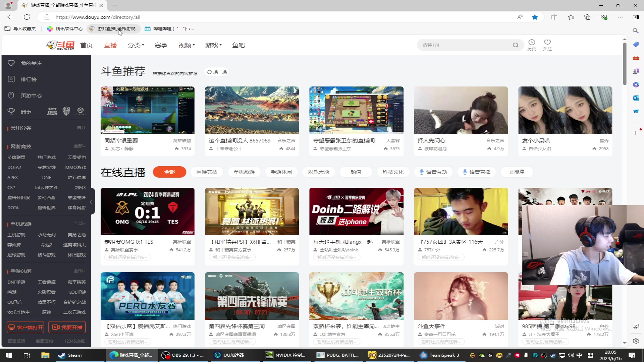
Task: Open Edge sidebar settings gear
Action: click(x=636, y=341)
